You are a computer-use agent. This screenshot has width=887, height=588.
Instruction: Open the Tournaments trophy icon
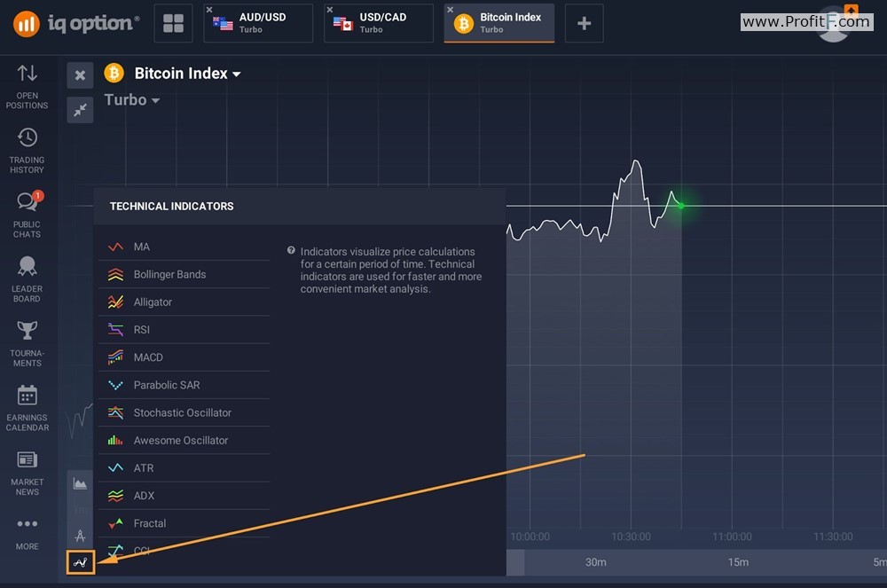pyautogui.click(x=27, y=344)
